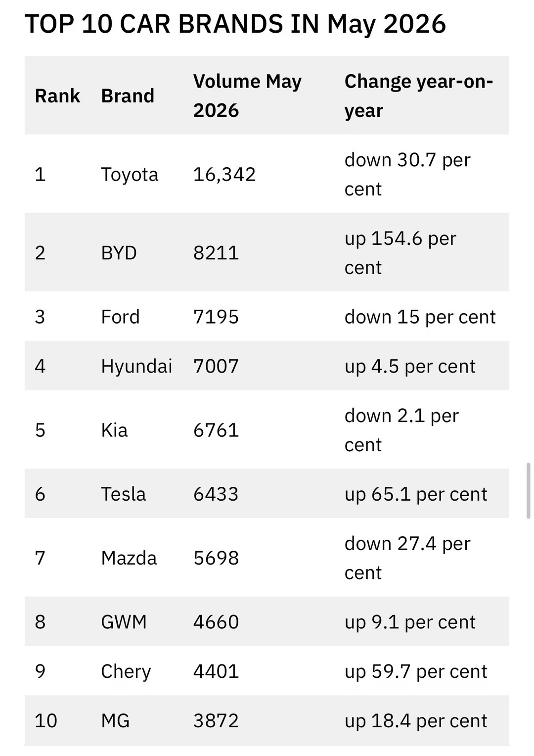Click the heading 'TOP 10 CAR BRANDS IN May 2026'

click(x=235, y=24)
